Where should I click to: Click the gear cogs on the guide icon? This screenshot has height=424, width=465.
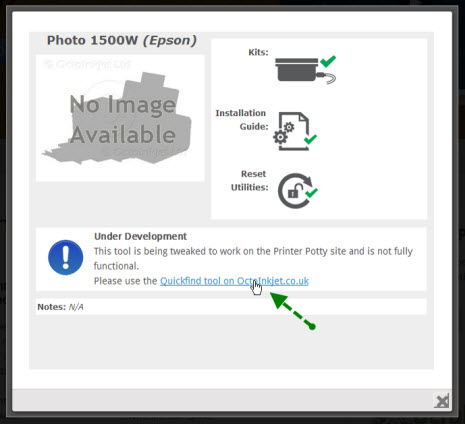tap(283, 133)
